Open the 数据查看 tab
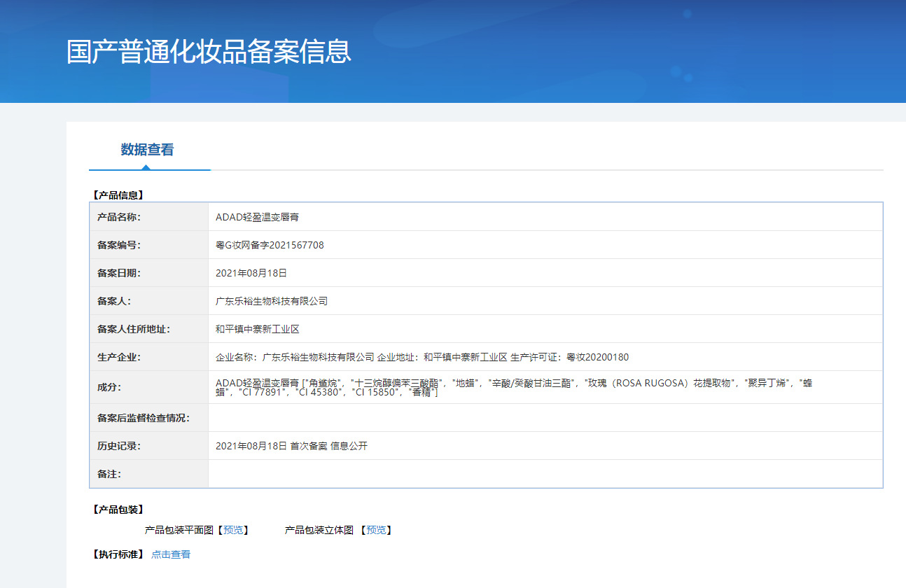 click(147, 149)
